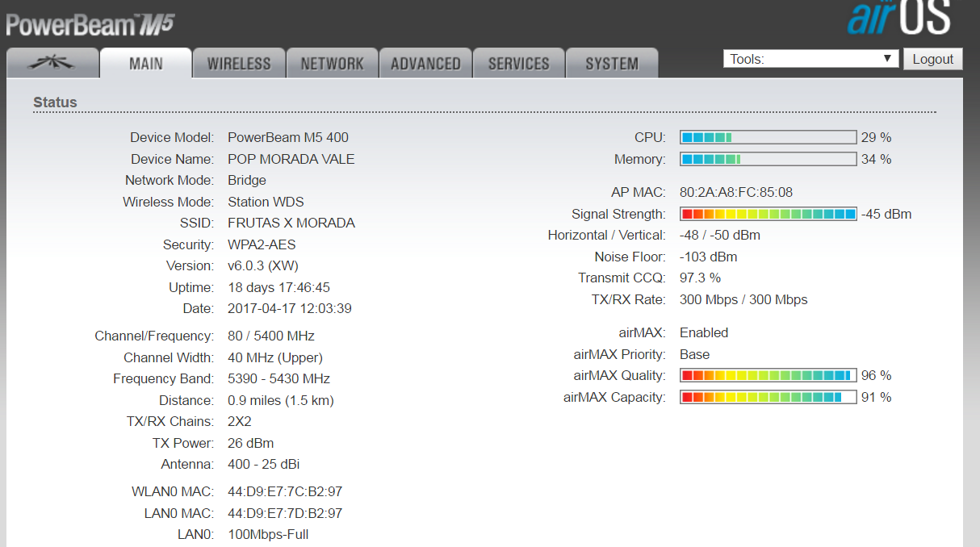
Task: Click the SSID value FRUTAS X MORADA
Action: tap(291, 223)
